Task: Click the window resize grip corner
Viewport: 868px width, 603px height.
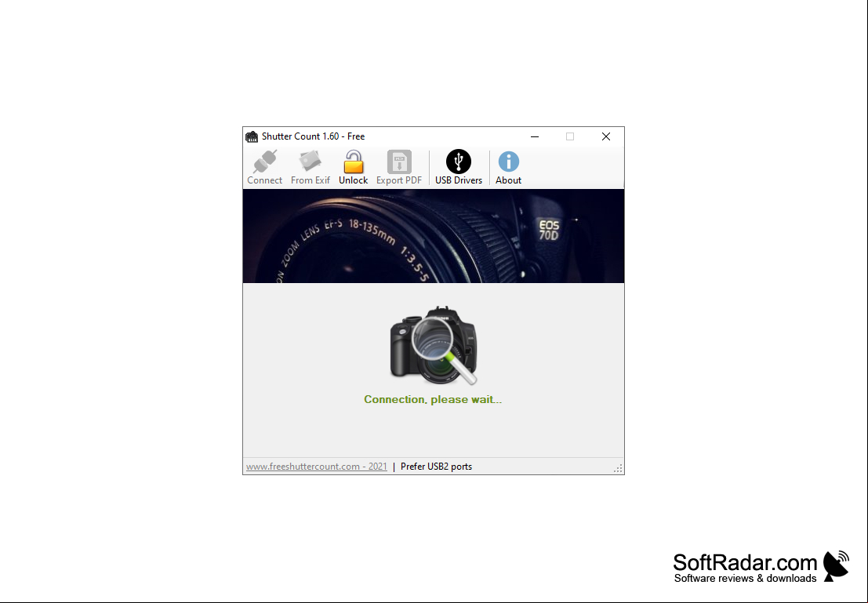Action: pyautogui.click(x=618, y=468)
